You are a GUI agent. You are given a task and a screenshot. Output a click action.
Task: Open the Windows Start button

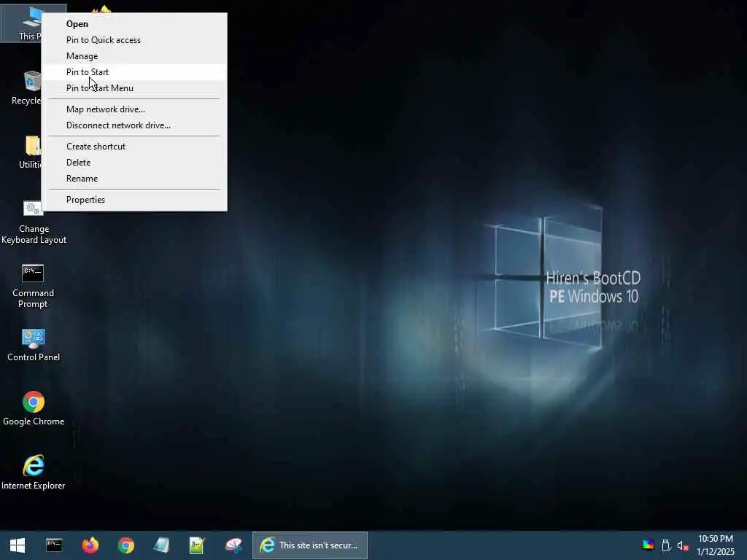point(18,545)
